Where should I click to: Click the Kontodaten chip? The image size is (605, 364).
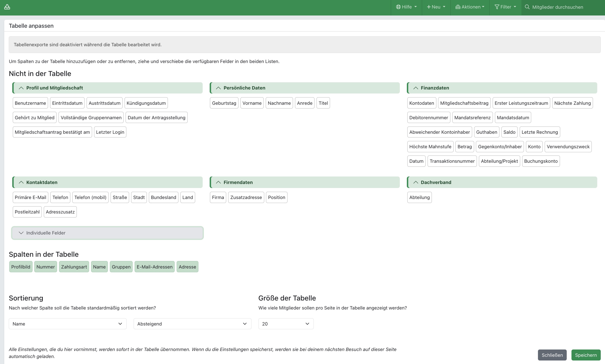pos(422,103)
